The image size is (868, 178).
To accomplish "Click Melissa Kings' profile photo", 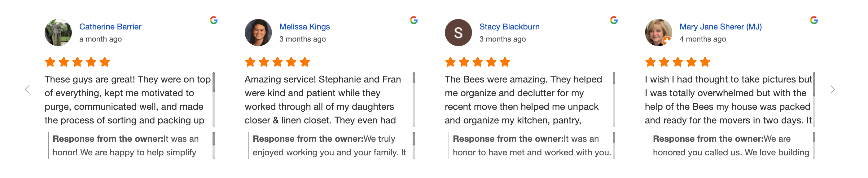I will tap(258, 33).
